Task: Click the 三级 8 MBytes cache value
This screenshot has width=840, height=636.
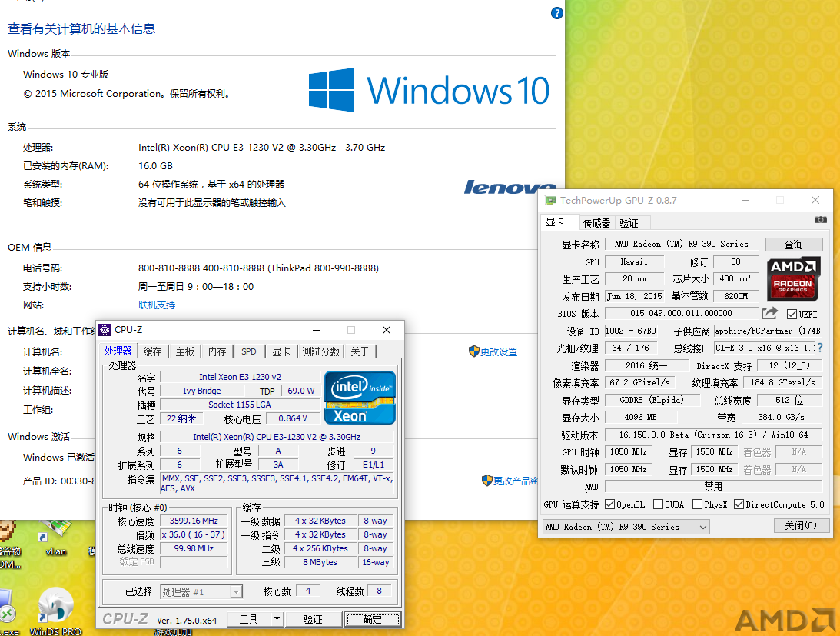Action: (x=320, y=562)
